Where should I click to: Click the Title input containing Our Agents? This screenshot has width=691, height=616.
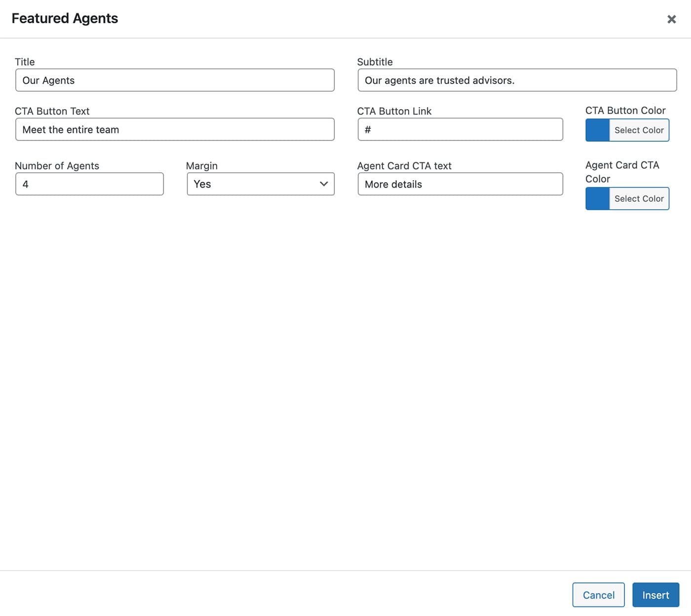175,80
